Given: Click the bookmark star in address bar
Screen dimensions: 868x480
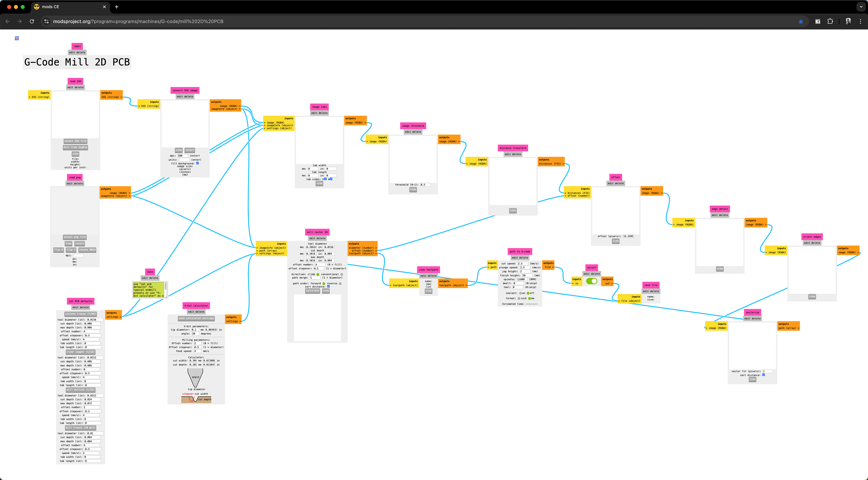Looking at the screenshot, I should tap(801, 22).
